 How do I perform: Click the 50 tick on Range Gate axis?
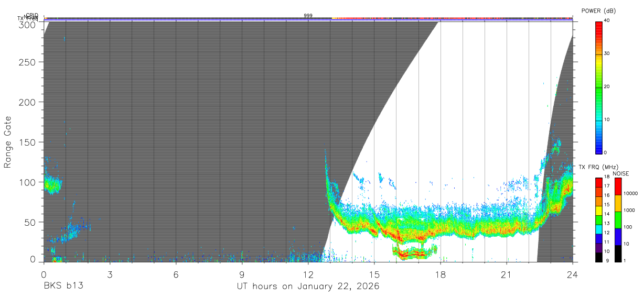click(29, 222)
